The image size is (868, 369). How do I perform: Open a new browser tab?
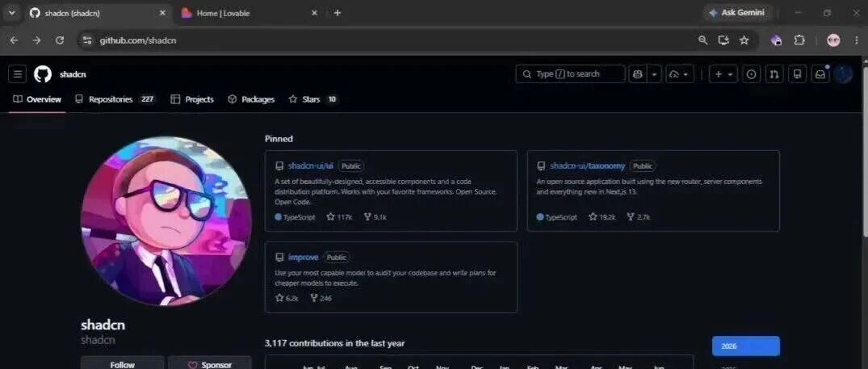click(x=338, y=13)
